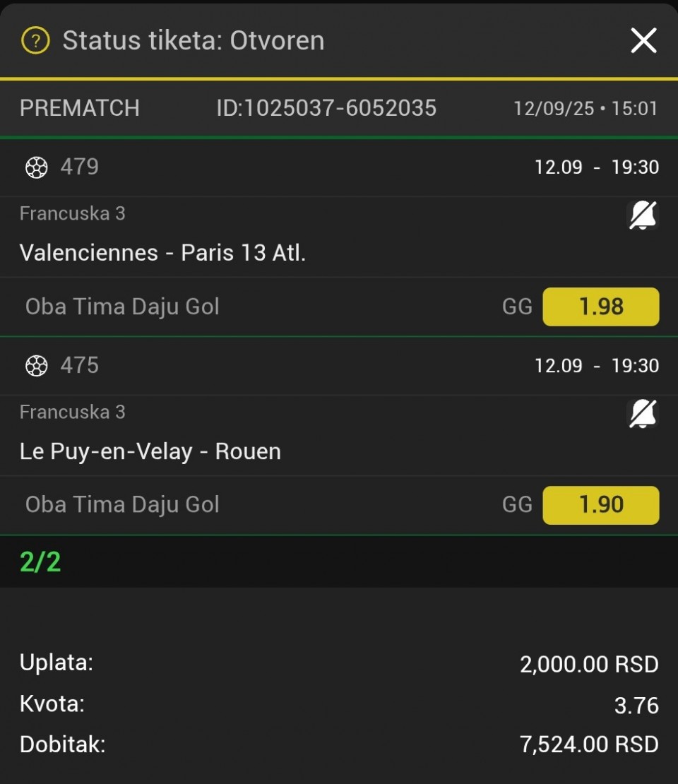Click the ticket timestamp 12/09/25 15:01

point(585,109)
